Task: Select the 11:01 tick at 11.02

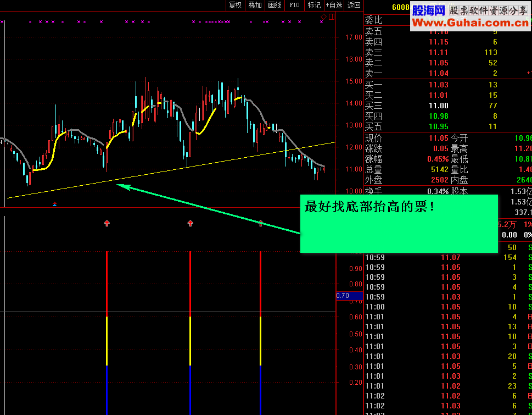Action: click(448, 386)
